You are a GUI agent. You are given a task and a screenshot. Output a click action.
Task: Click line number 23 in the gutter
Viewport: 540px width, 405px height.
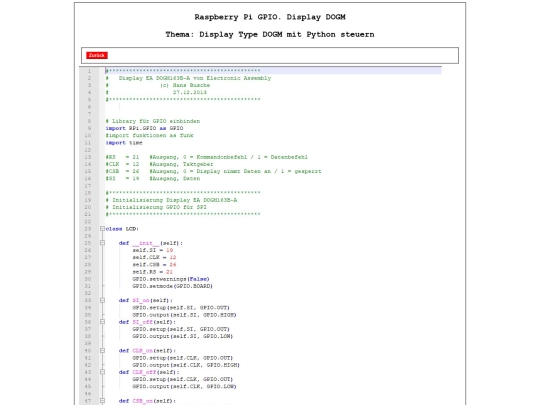[88, 229]
